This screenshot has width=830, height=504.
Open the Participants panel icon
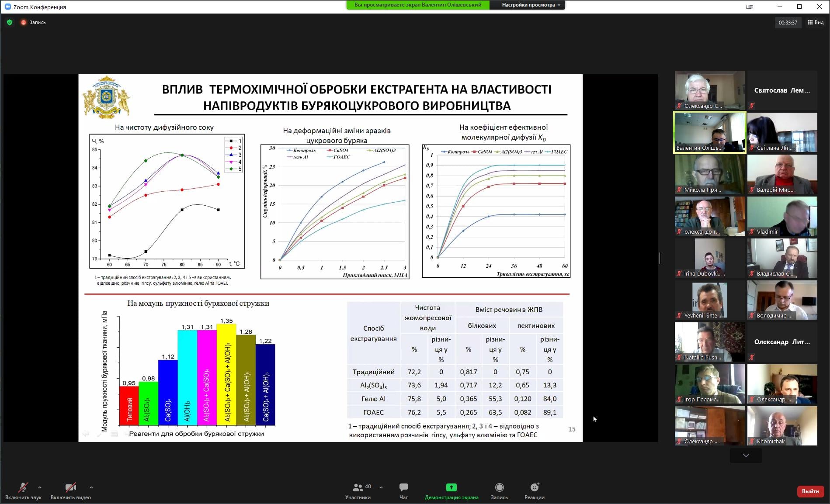358,487
